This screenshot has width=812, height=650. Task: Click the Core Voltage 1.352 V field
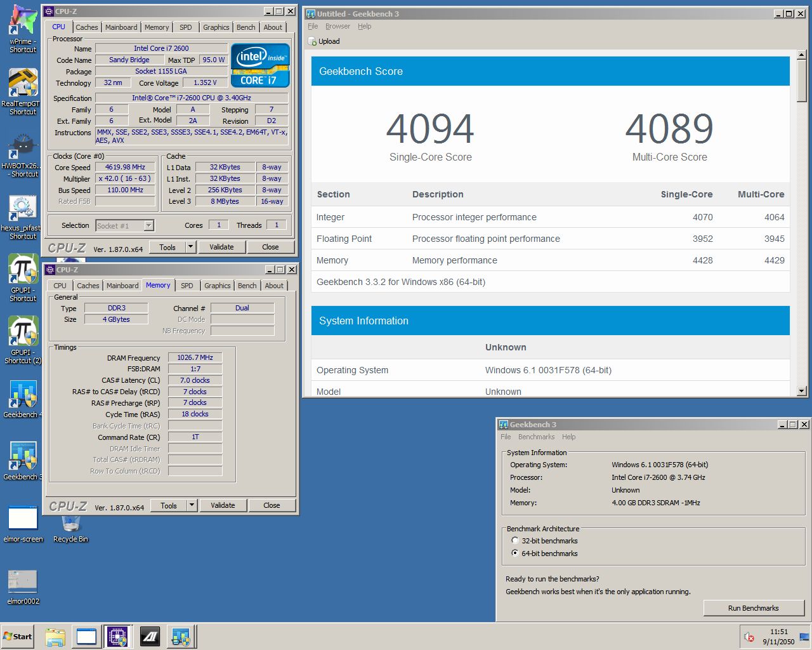coord(205,83)
